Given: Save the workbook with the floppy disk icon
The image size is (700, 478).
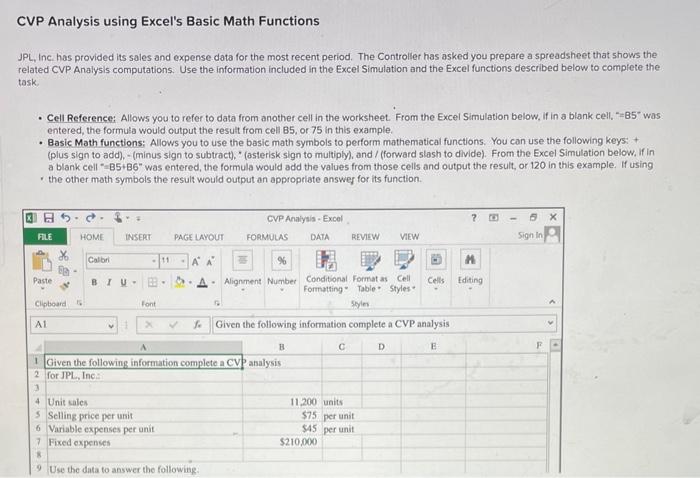Looking at the screenshot, I should coord(49,218).
